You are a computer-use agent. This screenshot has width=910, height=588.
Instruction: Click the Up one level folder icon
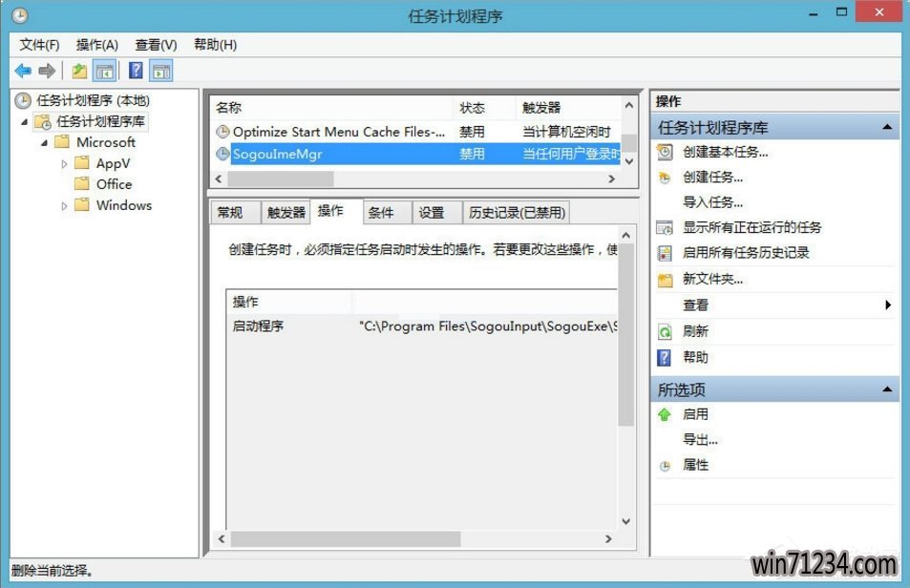79,71
